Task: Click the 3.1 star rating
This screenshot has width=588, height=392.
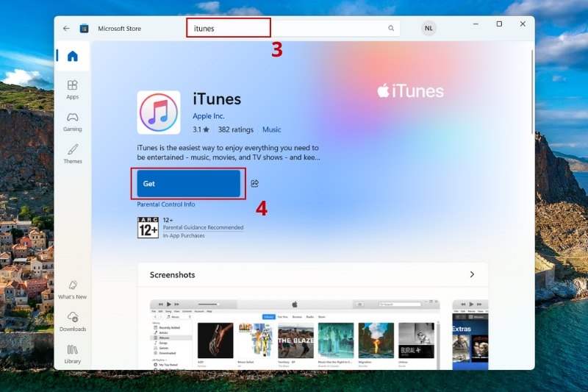Action: tap(201, 129)
